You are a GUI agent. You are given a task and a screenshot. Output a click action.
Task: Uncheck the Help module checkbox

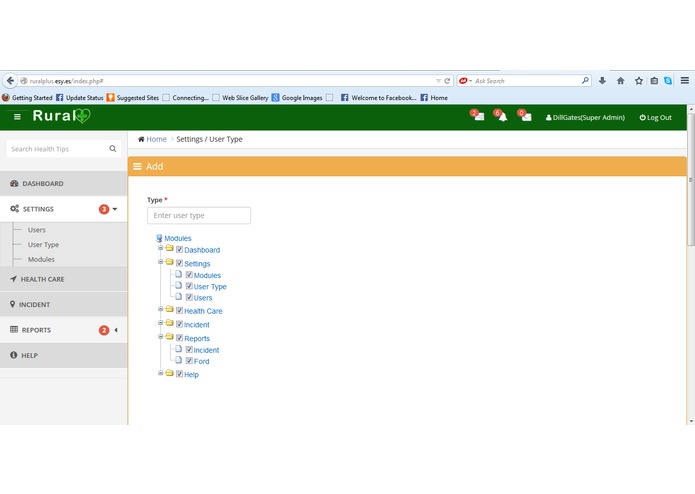[x=180, y=374]
